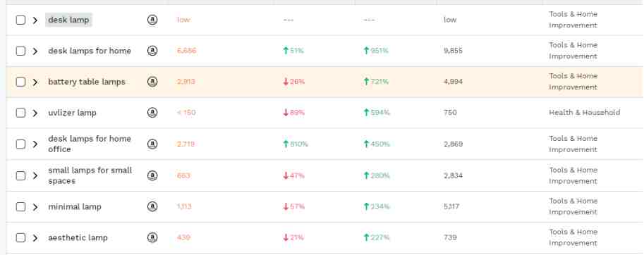644x255 pixels.
Task: Open Amazon icon in minimal lamp row
Action: (152, 206)
